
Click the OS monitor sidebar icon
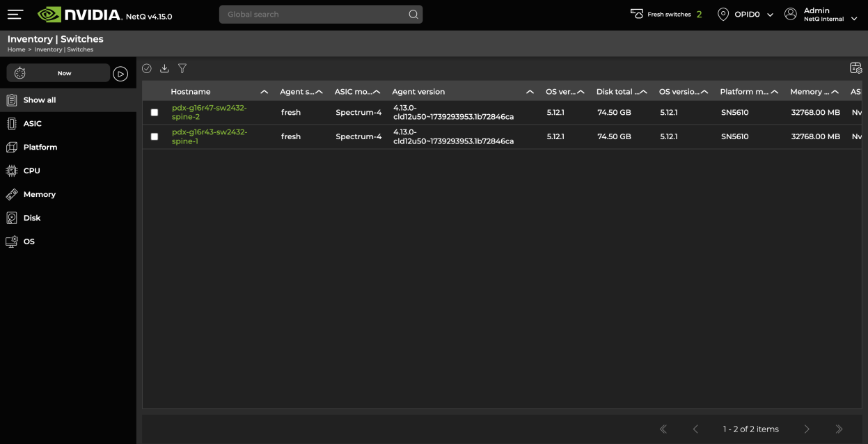coord(12,242)
